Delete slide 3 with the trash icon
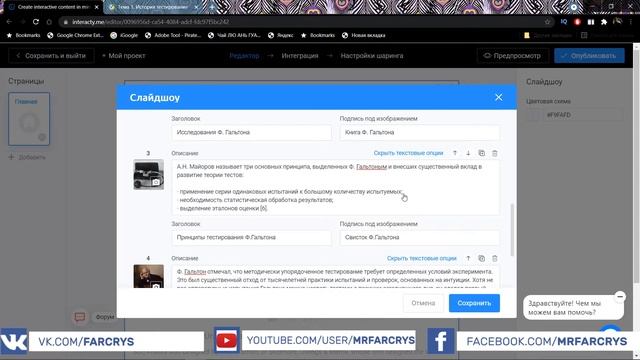 495,153
